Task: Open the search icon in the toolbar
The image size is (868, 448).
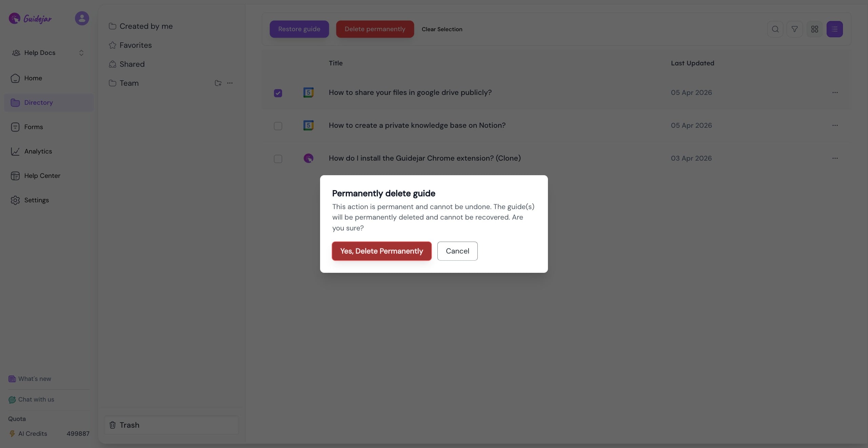Action: (x=775, y=29)
